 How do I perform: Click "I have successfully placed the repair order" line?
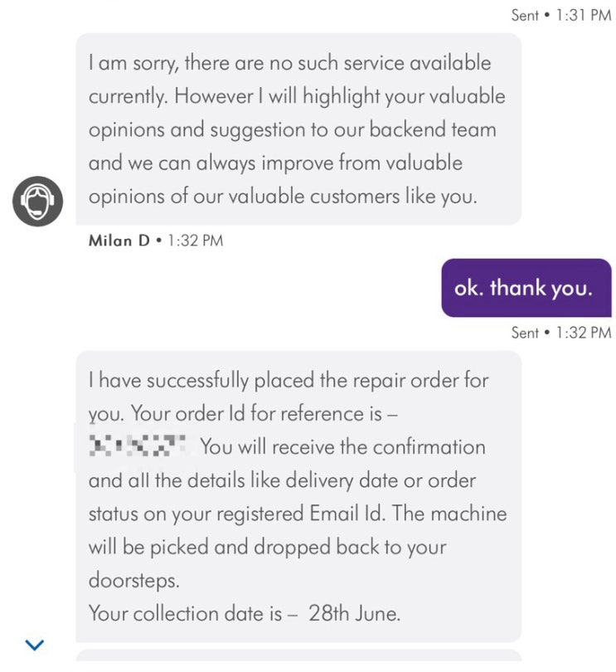(x=289, y=381)
